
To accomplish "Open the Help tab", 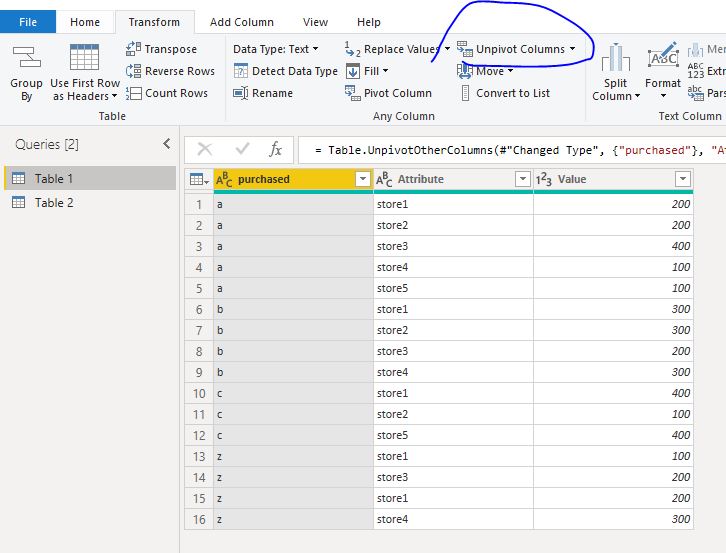I will click(369, 22).
